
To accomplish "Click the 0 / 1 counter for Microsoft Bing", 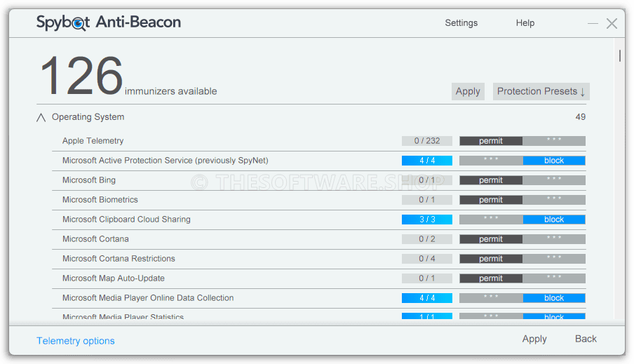I will click(427, 180).
